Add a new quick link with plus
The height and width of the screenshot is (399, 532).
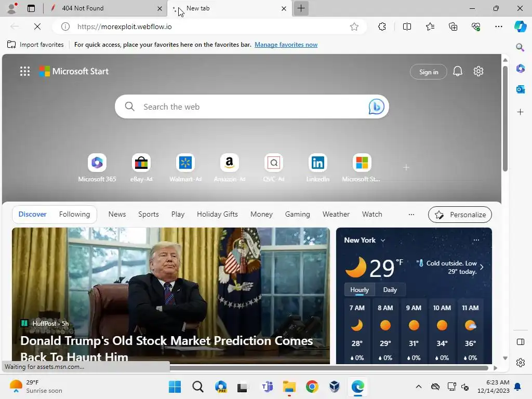(x=406, y=167)
